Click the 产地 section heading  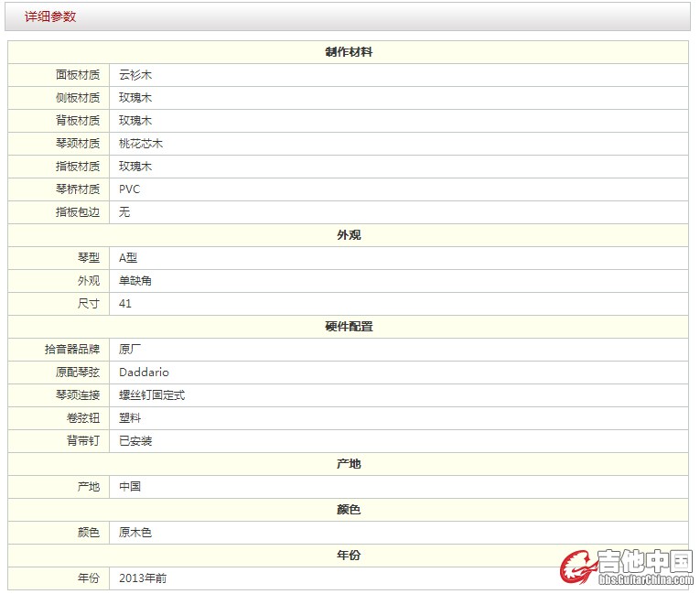point(349,464)
